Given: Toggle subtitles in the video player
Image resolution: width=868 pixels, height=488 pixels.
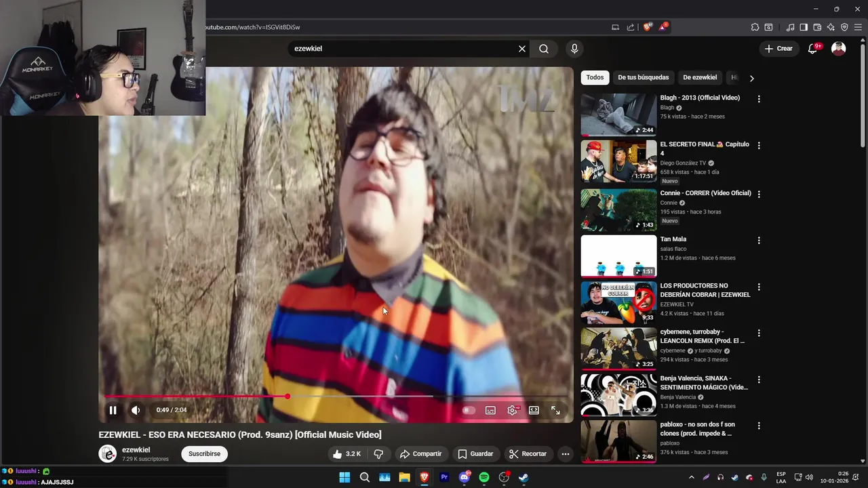Looking at the screenshot, I should point(490,410).
